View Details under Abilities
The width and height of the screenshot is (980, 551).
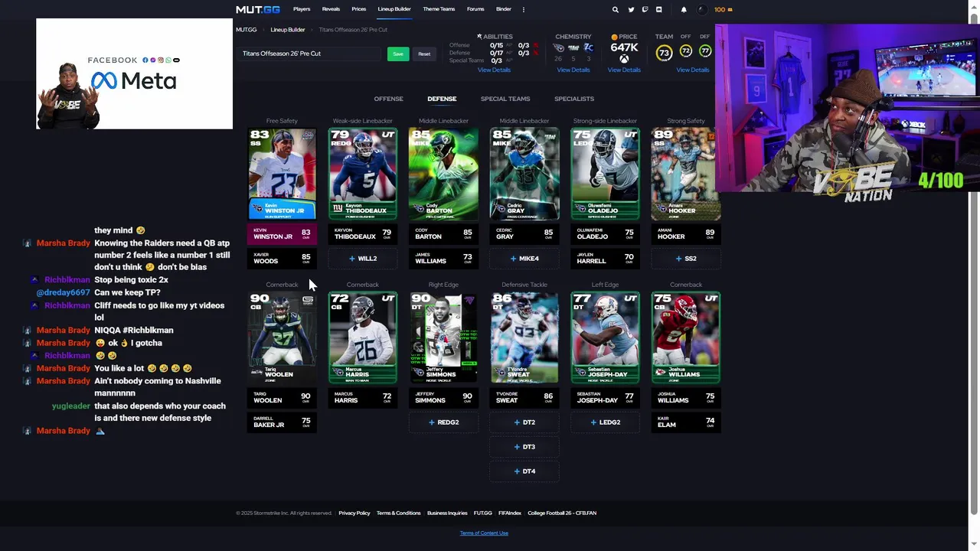pyautogui.click(x=494, y=70)
